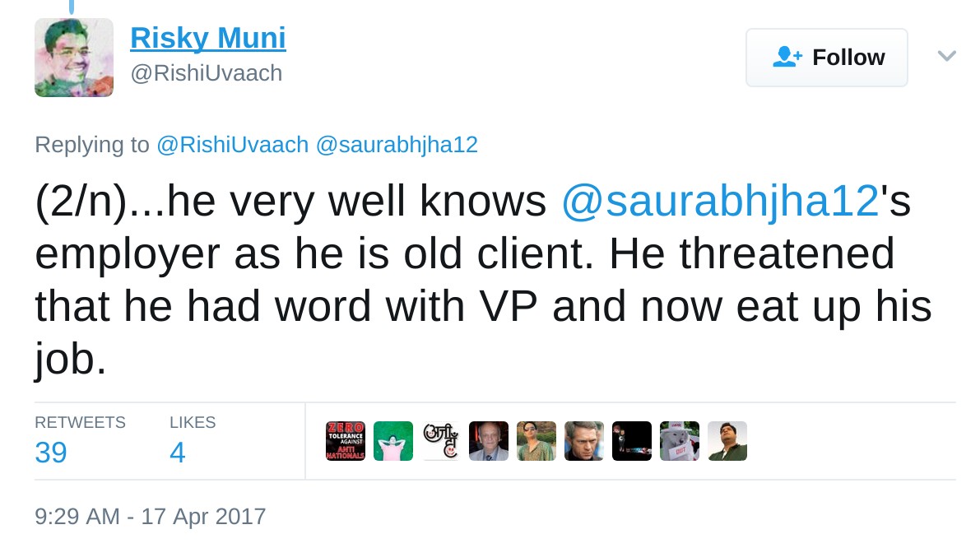Viewport: 980px width, 548px height.
Task: Open @saurabhjha12 in the Replying to line
Action: coord(397,145)
